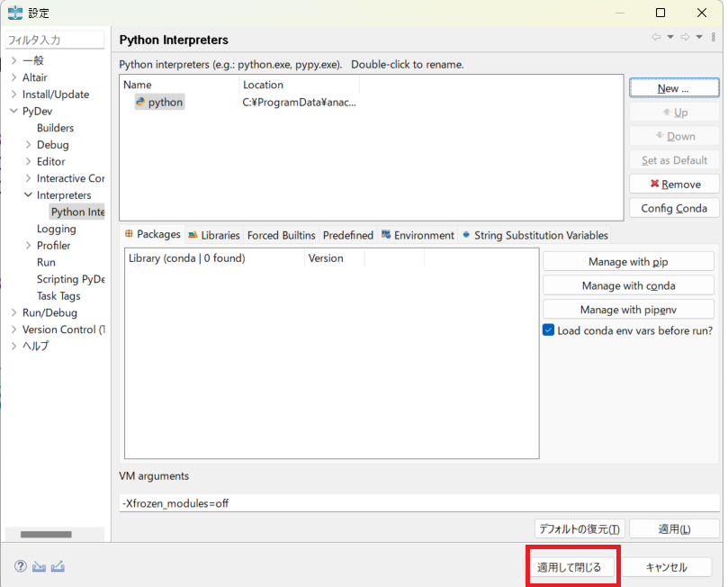Open the back history dropdown arrow
Screen dimensions: 728x587
670,37
